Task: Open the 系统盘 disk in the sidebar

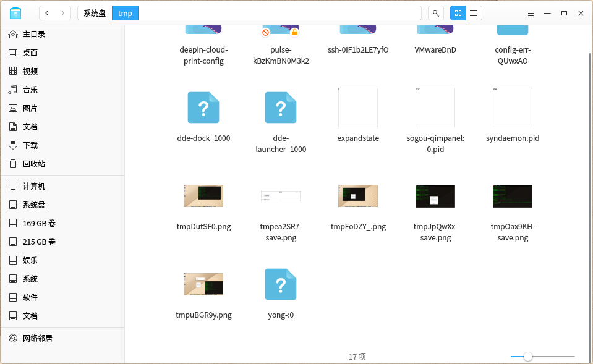Action: (x=62, y=205)
